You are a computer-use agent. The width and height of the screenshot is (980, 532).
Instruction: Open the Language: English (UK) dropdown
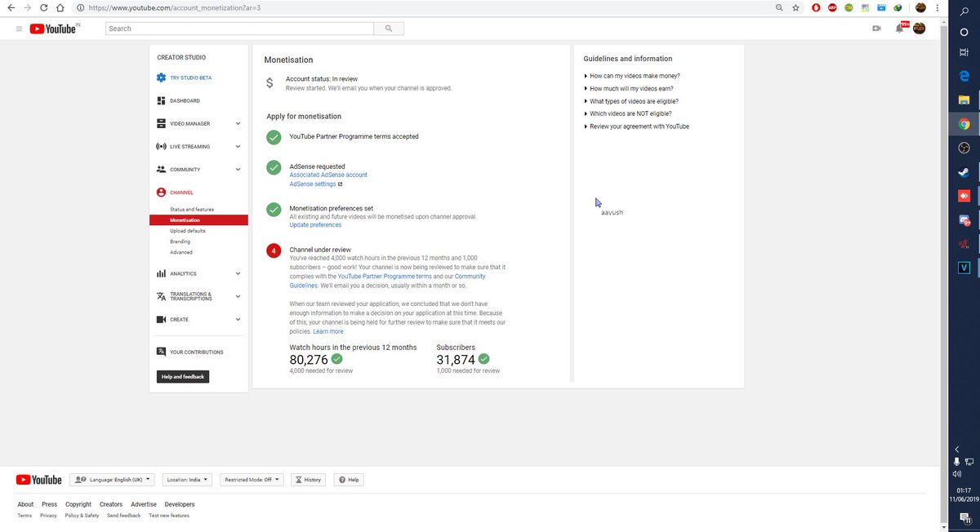(x=113, y=480)
